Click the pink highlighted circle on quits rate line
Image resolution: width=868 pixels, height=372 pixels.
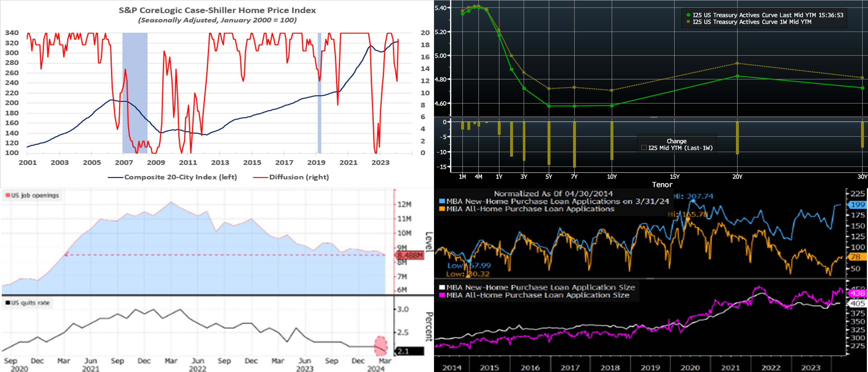pyautogui.click(x=381, y=346)
